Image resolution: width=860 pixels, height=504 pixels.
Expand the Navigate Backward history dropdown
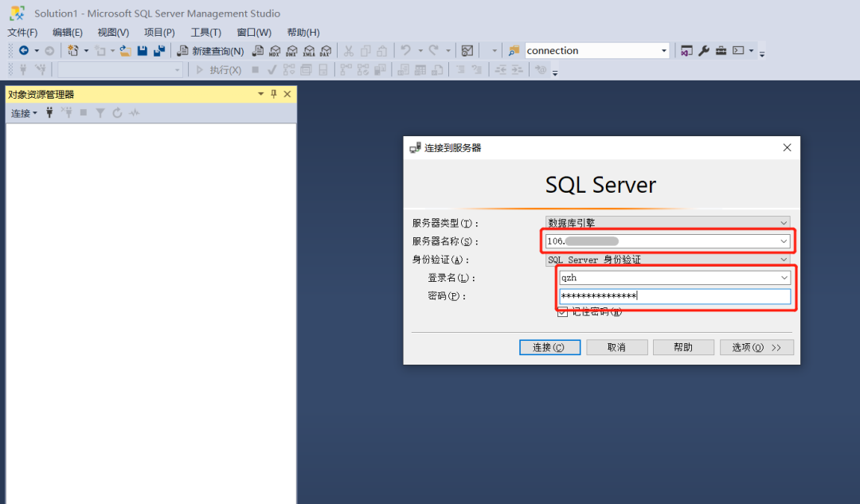37,50
